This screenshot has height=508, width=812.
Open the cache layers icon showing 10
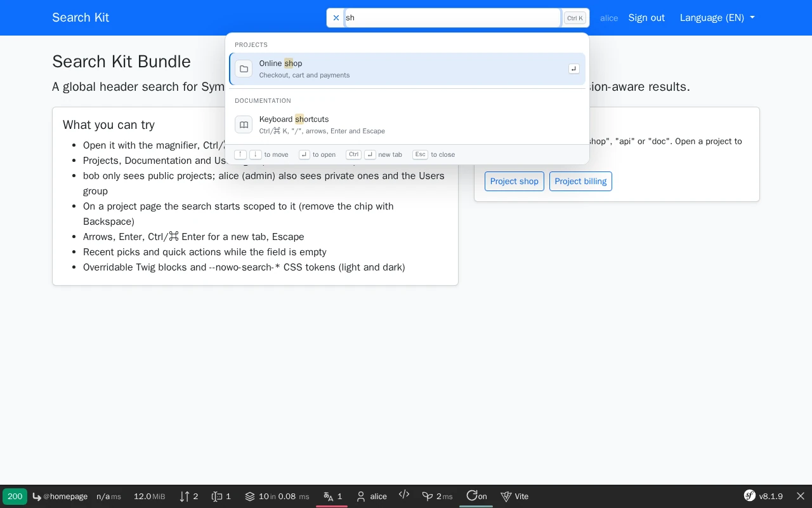point(277,497)
